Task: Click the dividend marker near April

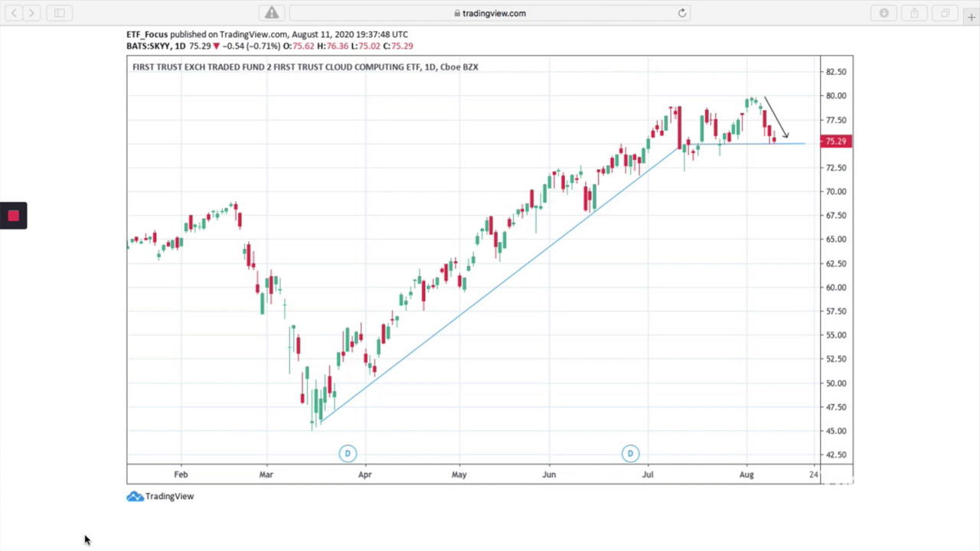Action: click(348, 454)
